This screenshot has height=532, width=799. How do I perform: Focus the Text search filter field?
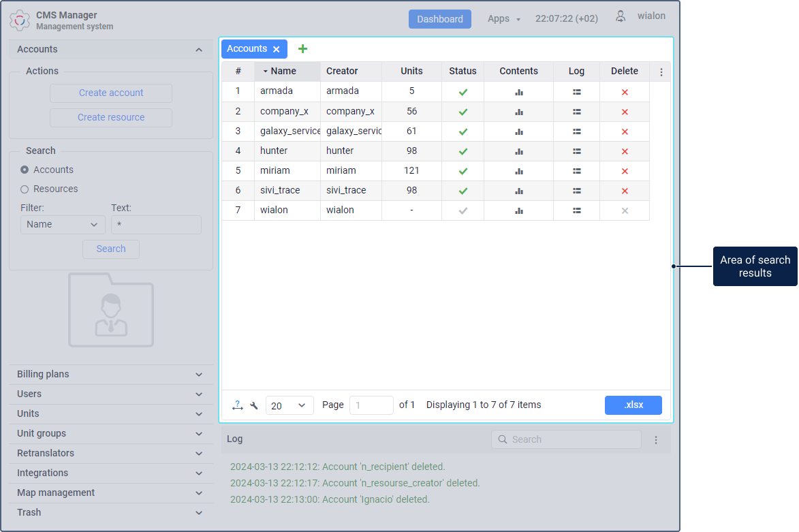[x=157, y=225]
